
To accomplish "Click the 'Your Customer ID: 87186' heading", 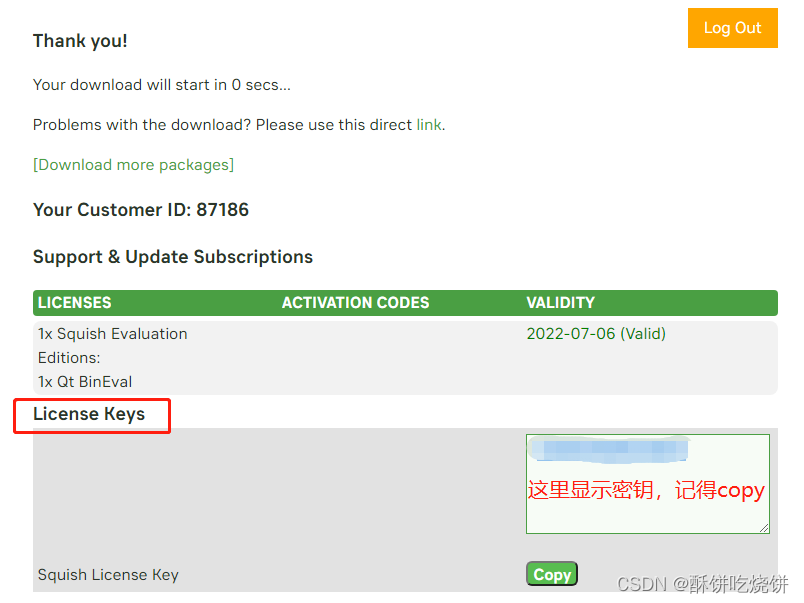I will [141, 210].
